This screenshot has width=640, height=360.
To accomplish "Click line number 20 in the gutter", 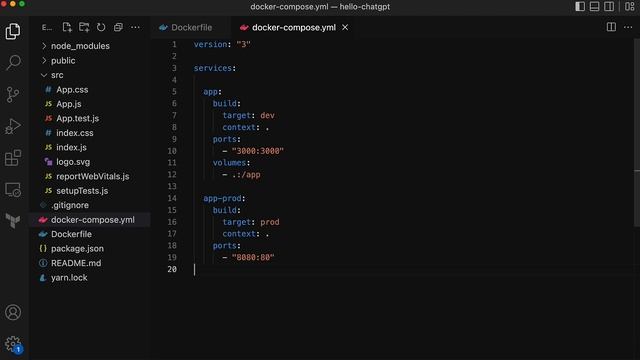I will [172, 269].
